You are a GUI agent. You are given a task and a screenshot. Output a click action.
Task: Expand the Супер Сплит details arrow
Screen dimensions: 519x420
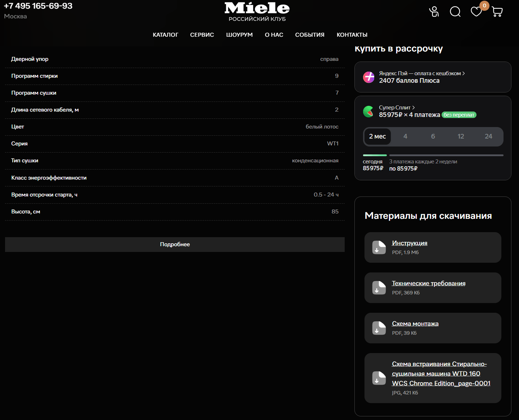tap(413, 108)
